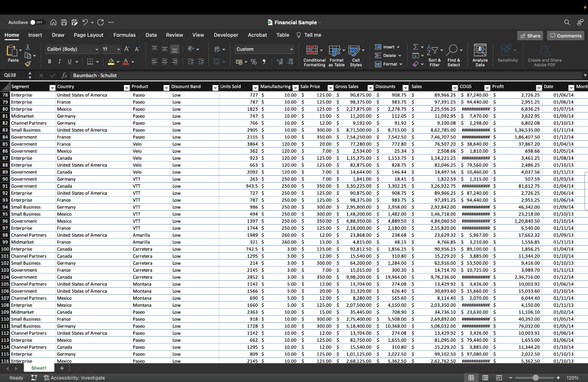Click the zoom in plus button
The width and height of the screenshot is (588, 382).
tap(558, 378)
